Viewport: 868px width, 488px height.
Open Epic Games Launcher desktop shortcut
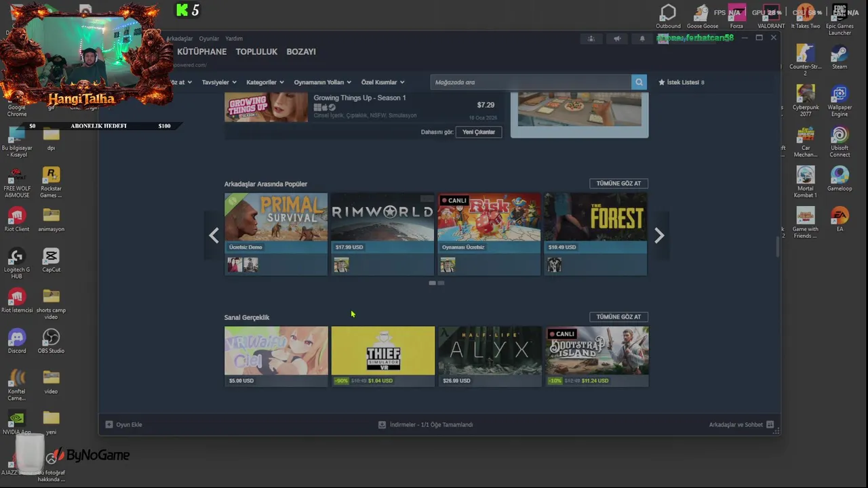[840, 19]
